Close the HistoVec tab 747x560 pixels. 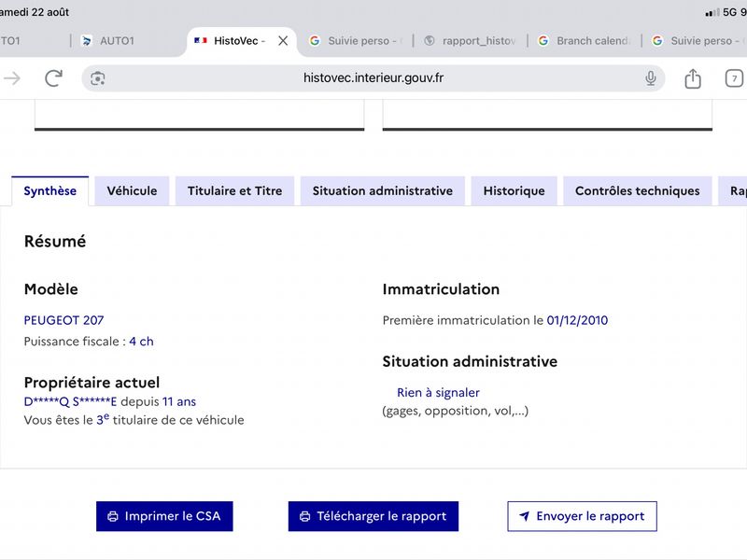coord(283,41)
